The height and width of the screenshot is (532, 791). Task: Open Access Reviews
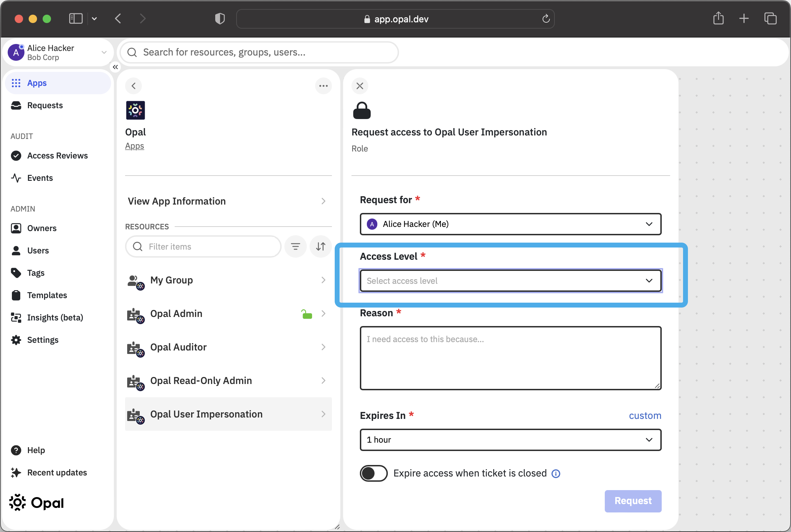click(57, 156)
